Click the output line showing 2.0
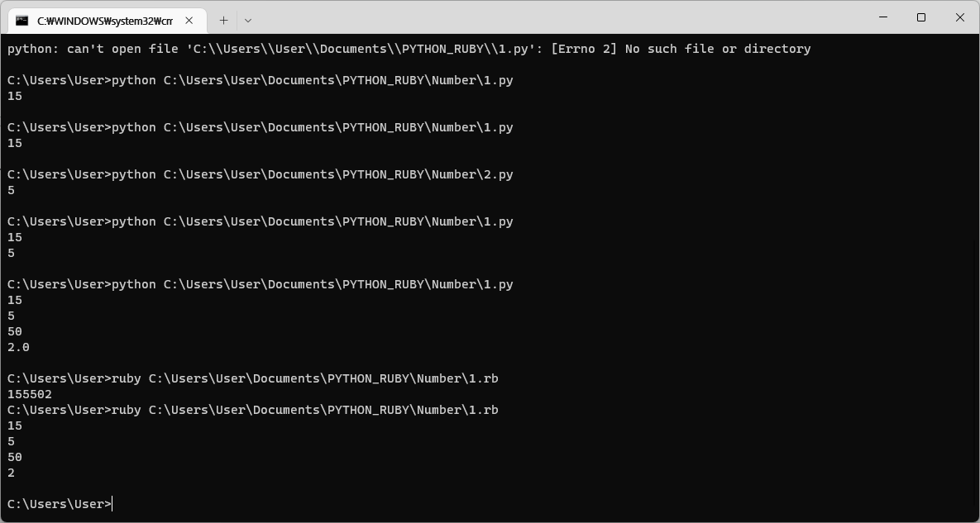Image resolution: width=980 pixels, height=523 pixels. [17, 347]
